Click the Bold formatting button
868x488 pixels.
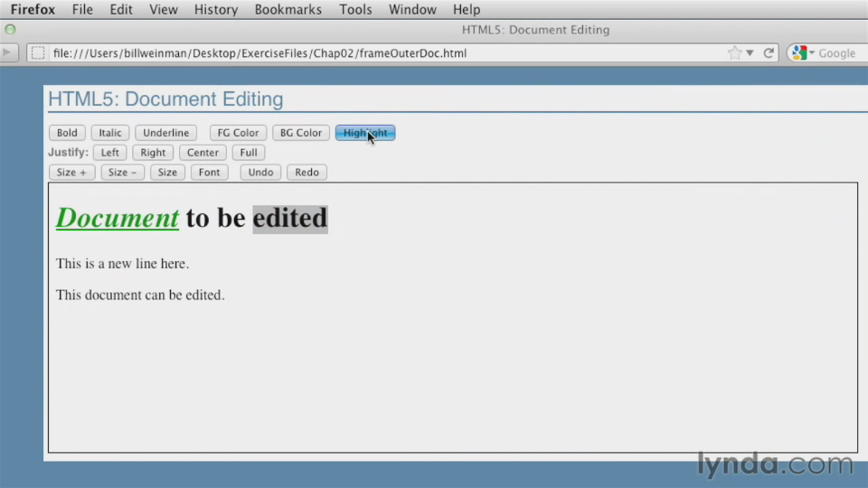point(67,133)
